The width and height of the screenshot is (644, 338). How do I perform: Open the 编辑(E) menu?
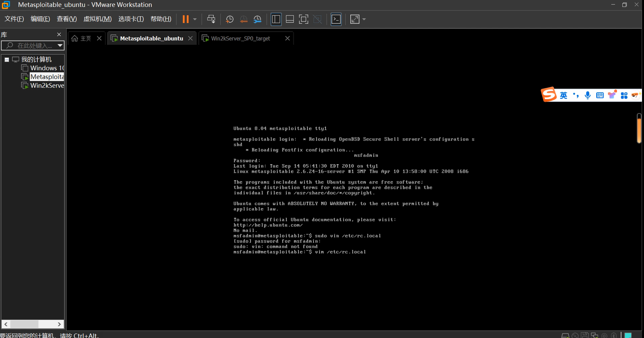[x=40, y=19]
